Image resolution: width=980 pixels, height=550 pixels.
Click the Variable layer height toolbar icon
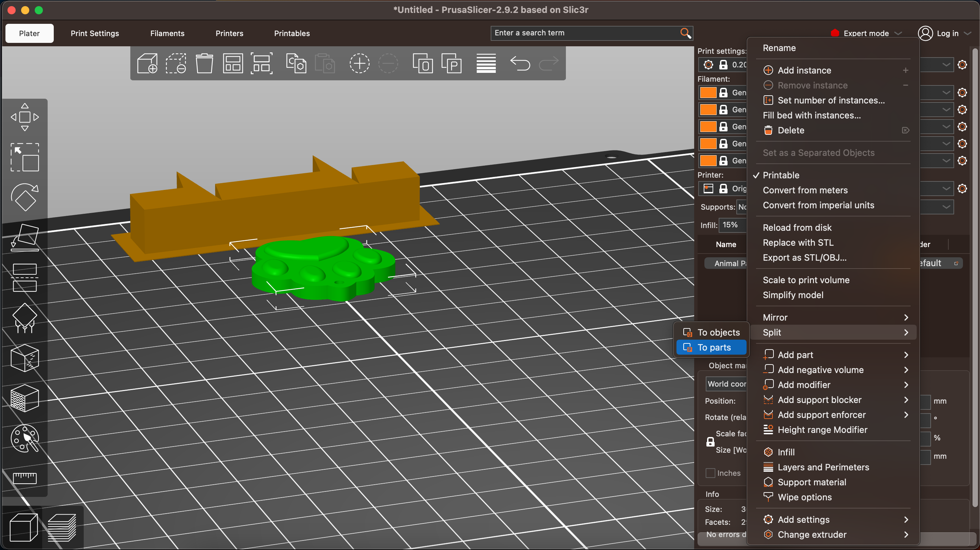[486, 63]
